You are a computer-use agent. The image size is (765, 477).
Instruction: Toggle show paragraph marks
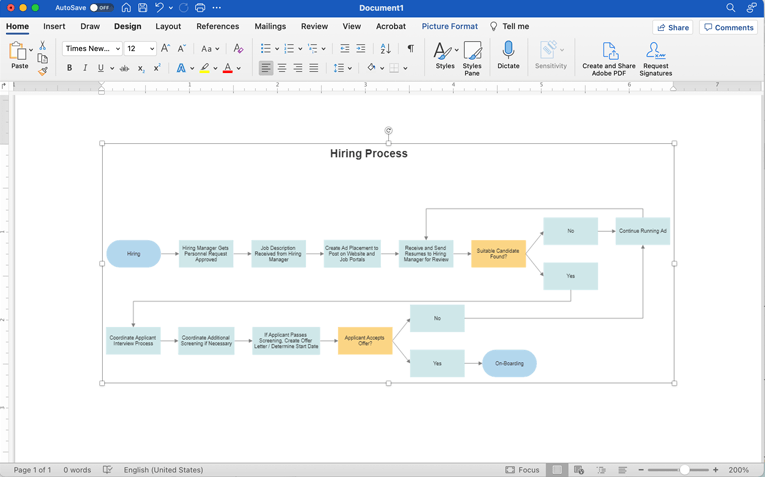pyautogui.click(x=411, y=48)
